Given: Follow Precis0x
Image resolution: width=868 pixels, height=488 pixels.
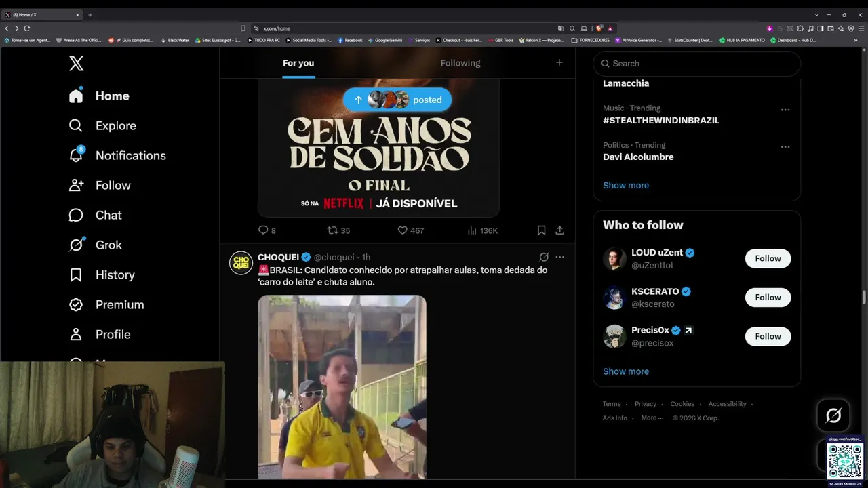Looking at the screenshot, I should coord(768,336).
